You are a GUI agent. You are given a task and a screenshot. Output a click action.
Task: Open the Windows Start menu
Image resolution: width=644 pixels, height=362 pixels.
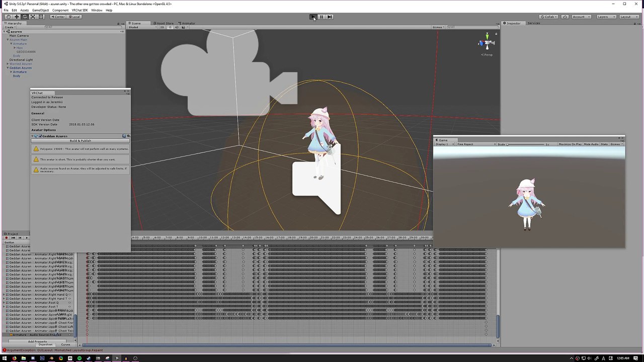[5, 358]
